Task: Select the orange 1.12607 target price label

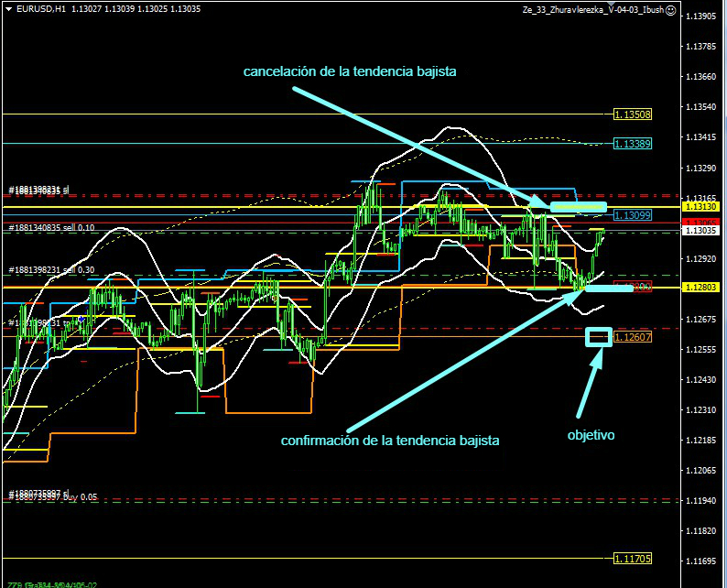Action: (x=632, y=338)
